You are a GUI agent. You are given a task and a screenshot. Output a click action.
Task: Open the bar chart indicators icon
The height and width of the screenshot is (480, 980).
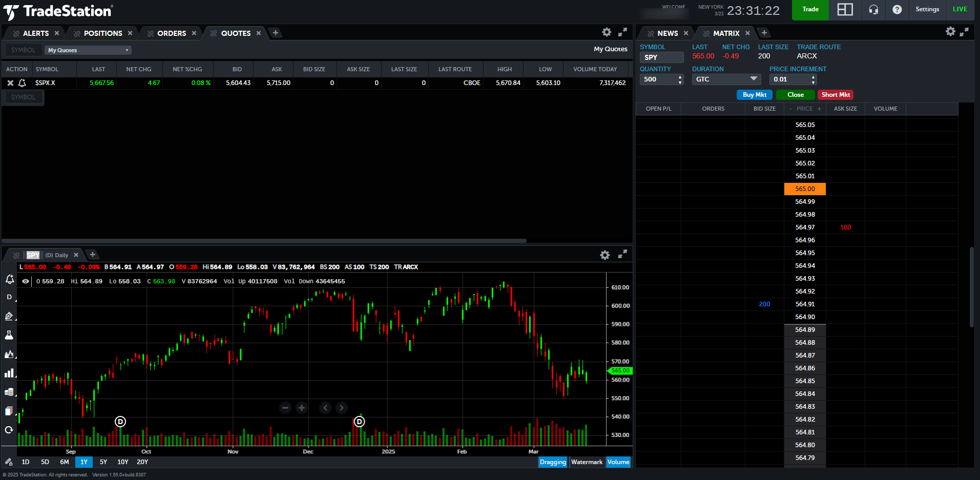click(x=9, y=373)
